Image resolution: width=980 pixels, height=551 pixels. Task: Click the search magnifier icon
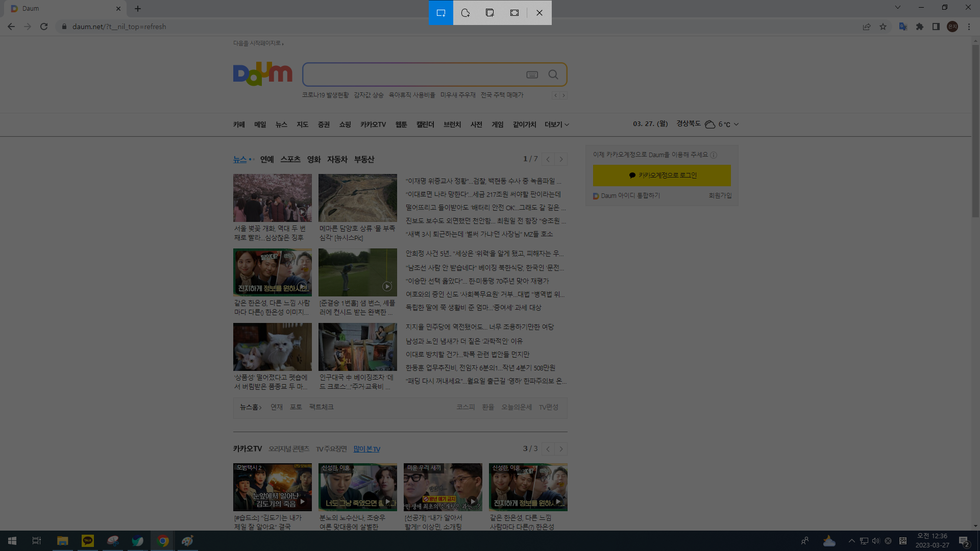[553, 74]
